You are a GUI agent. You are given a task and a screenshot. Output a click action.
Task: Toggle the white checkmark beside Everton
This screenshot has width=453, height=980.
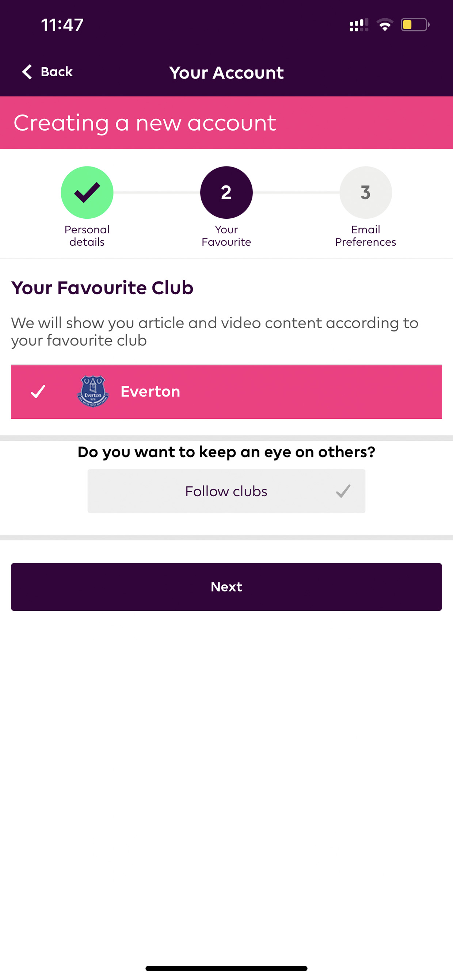coord(38,391)
